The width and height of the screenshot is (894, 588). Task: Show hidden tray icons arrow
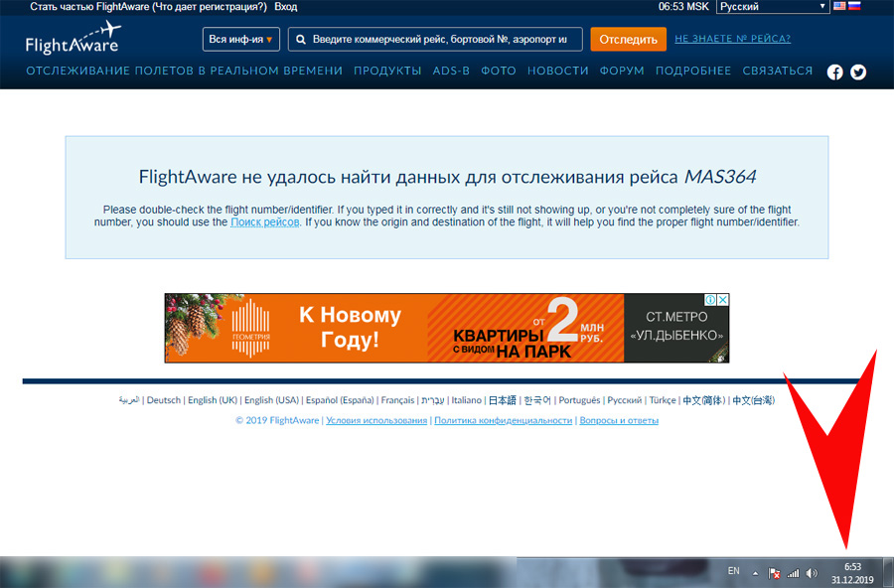(x=756, y=573)
